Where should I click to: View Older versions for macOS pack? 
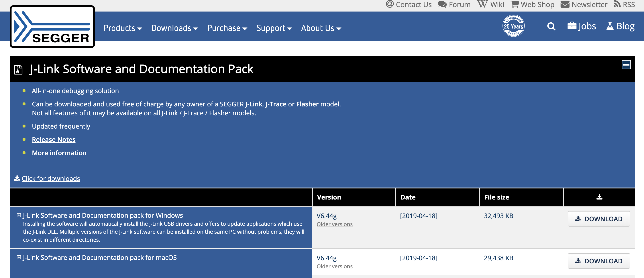(334, 266)
